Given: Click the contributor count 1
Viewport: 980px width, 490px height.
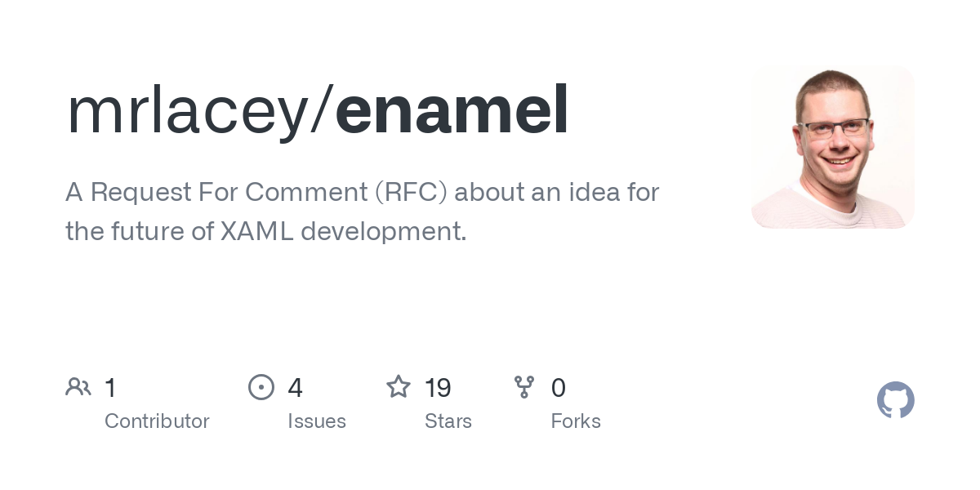Looking at the screenshot, I should tap(110, 387).
